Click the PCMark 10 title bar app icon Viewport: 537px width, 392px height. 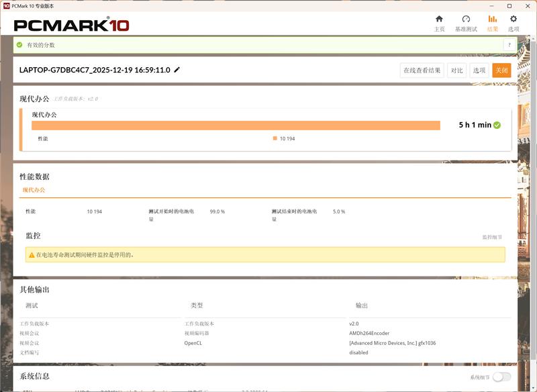(6, 6)
